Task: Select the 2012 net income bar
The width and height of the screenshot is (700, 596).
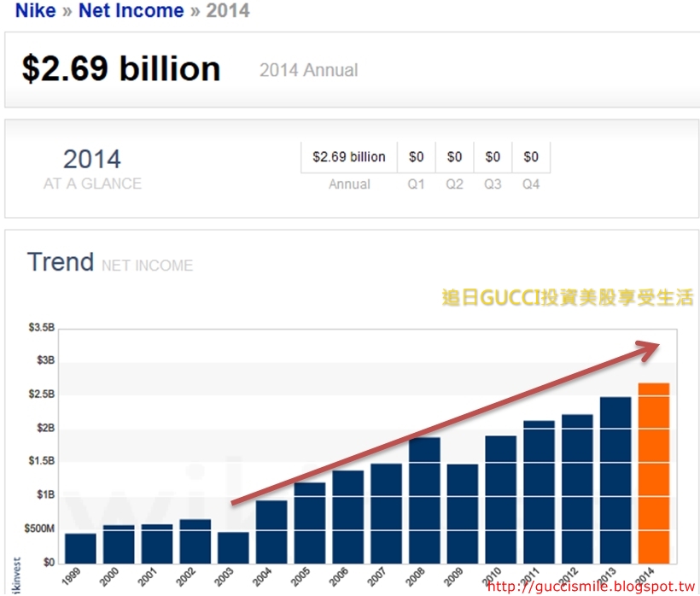Action: [577, 489]
